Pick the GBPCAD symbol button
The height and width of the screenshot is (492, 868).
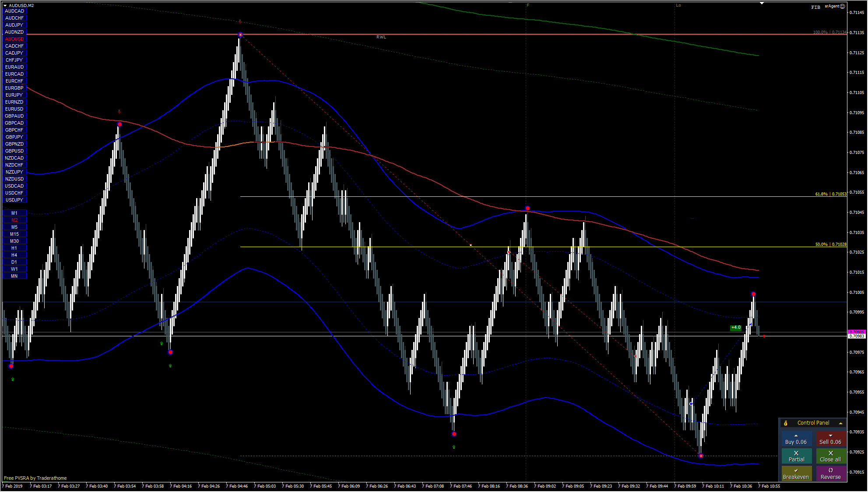[x=14, y=123]
